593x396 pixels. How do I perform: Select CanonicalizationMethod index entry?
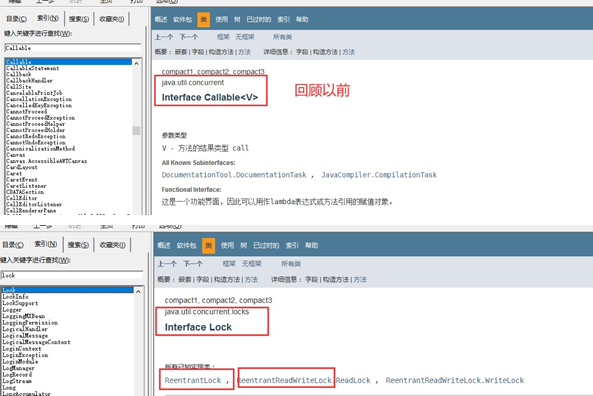40,149
